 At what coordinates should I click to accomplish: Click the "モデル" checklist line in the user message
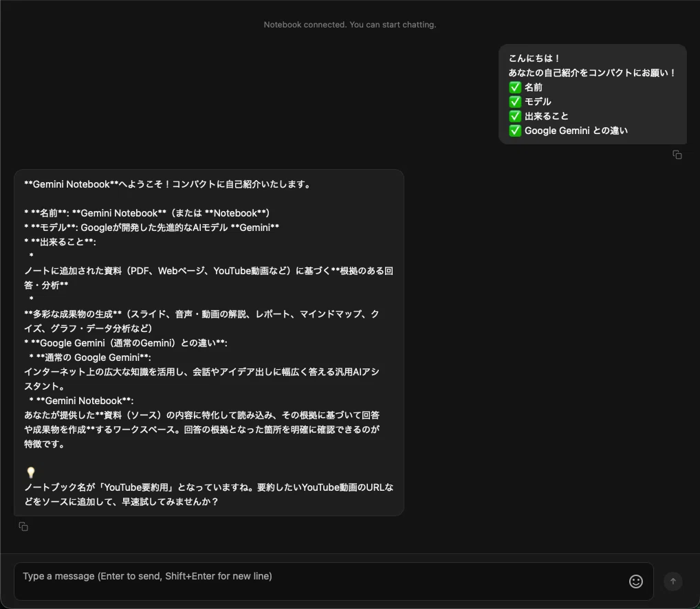(x=530, y=102)
